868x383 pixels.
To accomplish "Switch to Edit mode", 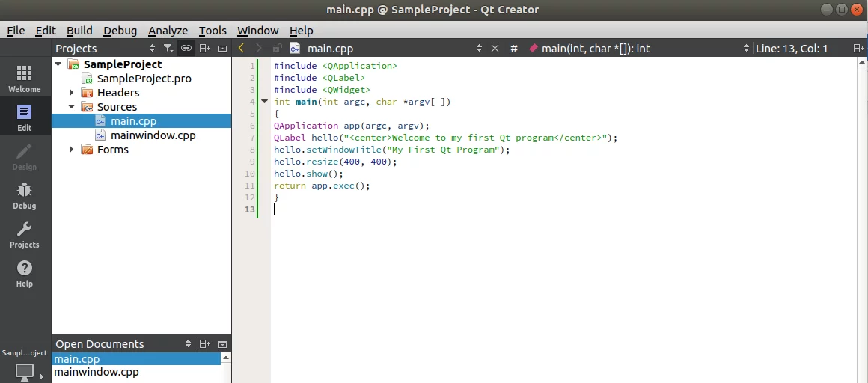I will click(x=25, y=117).
